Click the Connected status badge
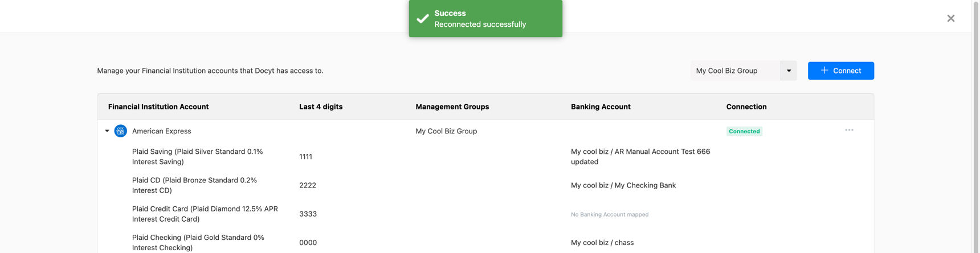Viewport: 980px width, 253px height. click(x=744, y=131)
